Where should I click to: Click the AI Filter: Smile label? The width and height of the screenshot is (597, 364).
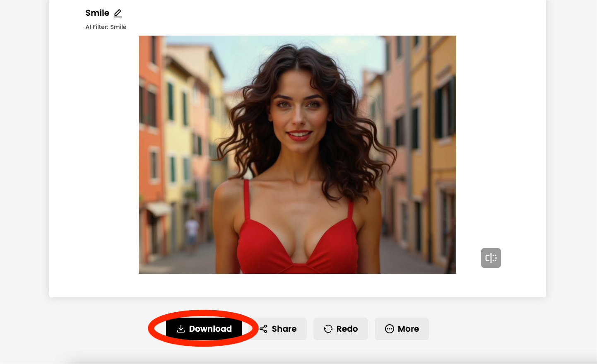pyautogui.click(x=106, y=27)
